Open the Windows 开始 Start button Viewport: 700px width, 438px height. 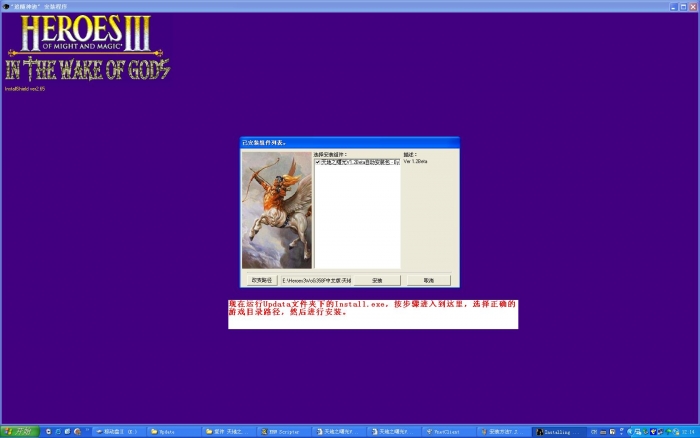pyautogui.click(x=20, y=432)
